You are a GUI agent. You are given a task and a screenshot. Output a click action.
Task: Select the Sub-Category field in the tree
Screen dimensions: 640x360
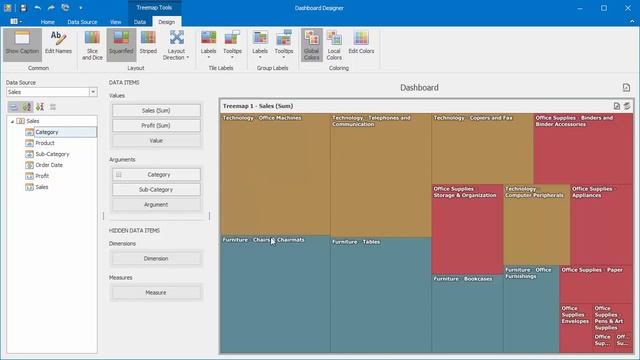pyautogui.click(x=52, y=154)
